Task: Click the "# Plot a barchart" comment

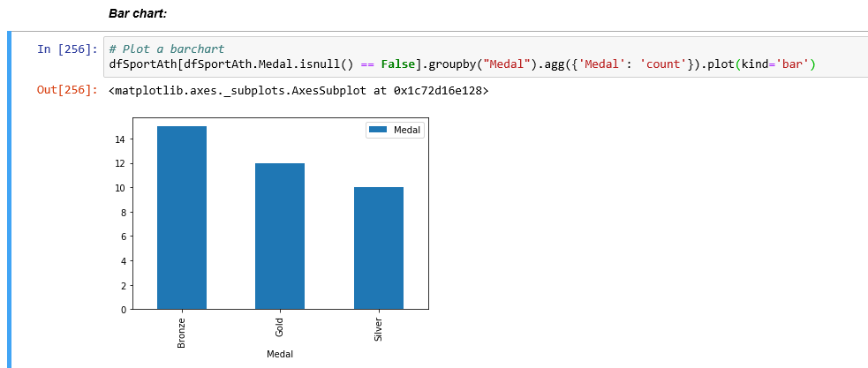Action: tap(168, 49)
